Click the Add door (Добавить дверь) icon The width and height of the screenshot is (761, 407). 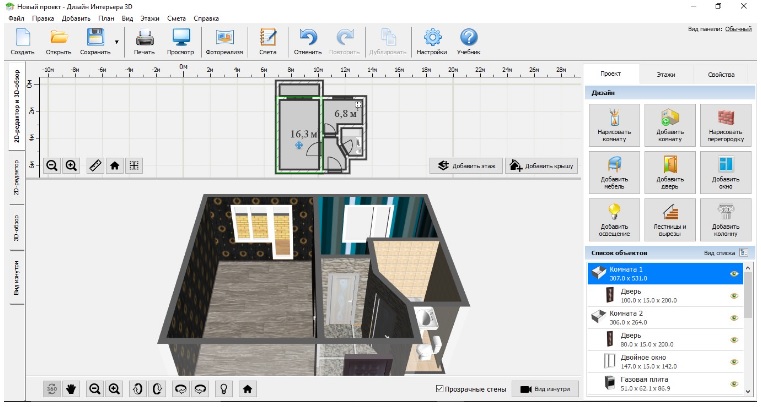[x=670, y=168]
